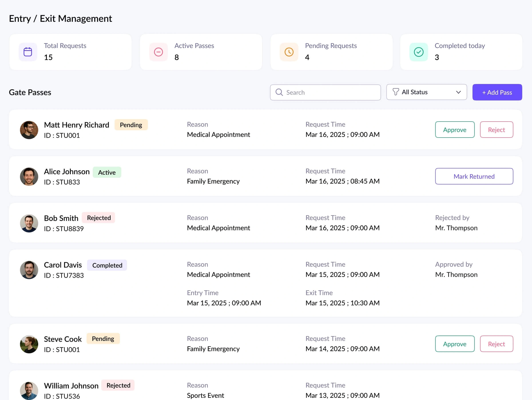Viewport: 532px width, 400px height.
Task: Approve Matt Henry Richard's request
Action: [x=454, y=130]
